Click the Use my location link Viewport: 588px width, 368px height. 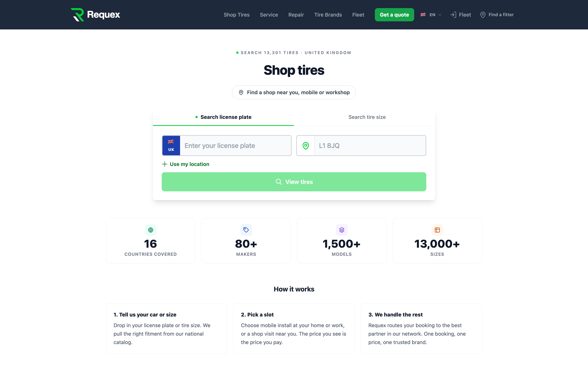coord(185,164)
